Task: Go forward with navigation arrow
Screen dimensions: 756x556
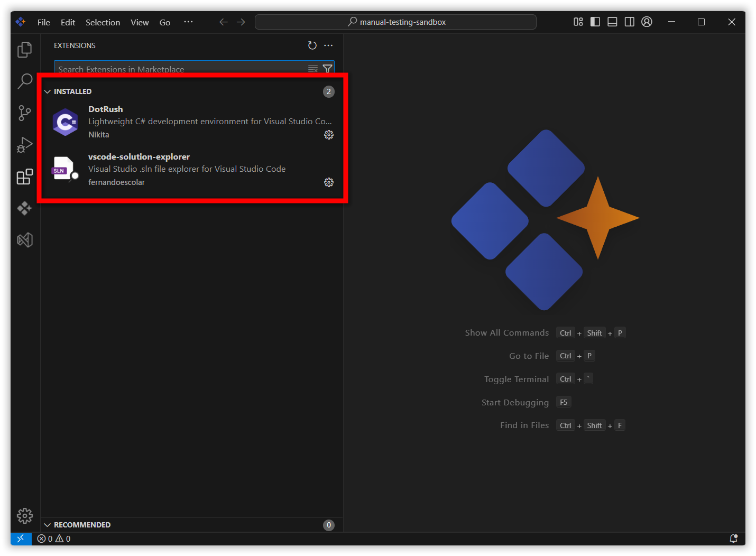Action: pos(241,22)
